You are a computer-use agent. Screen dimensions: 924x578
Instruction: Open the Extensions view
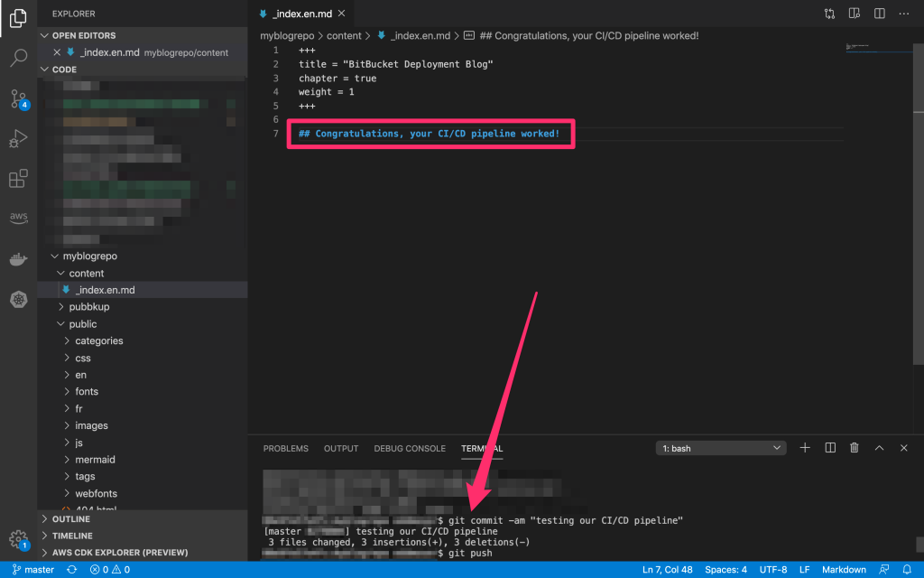(19, 179)
